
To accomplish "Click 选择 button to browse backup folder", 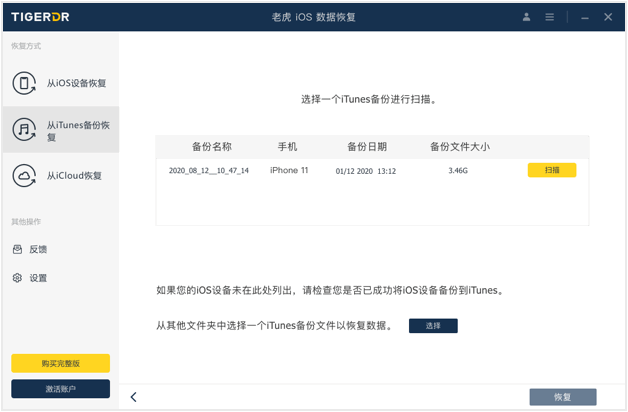I will coord(433,326).
